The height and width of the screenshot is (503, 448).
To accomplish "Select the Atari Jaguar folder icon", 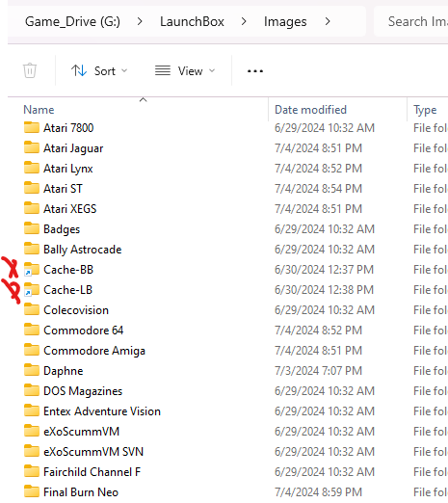I will tap(32, 147).
